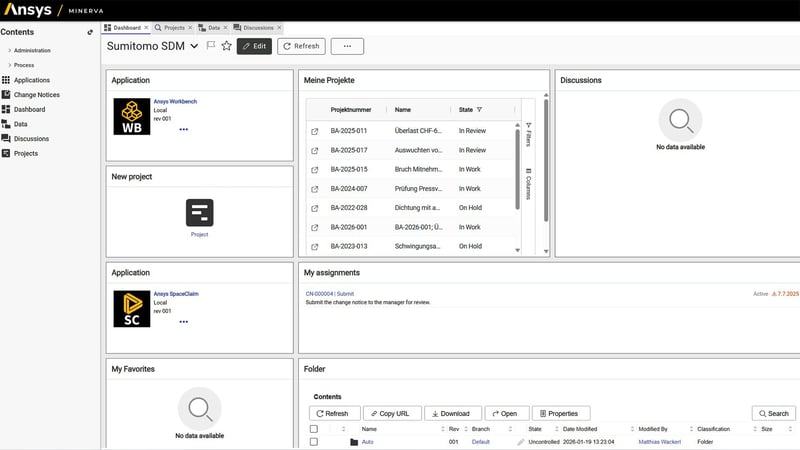Viewport: 800px width, 450px height.
Task: Click the Edit button in dashboard header
Action: tap(254, 46)
